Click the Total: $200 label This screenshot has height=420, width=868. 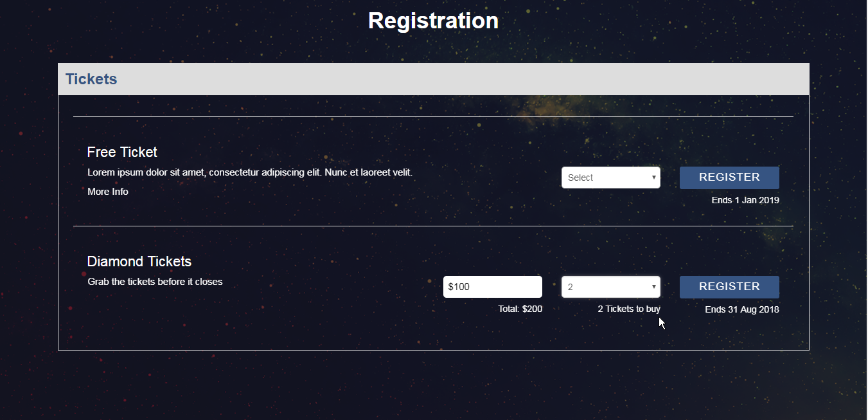pyautogui.click(x=520, y=309)
